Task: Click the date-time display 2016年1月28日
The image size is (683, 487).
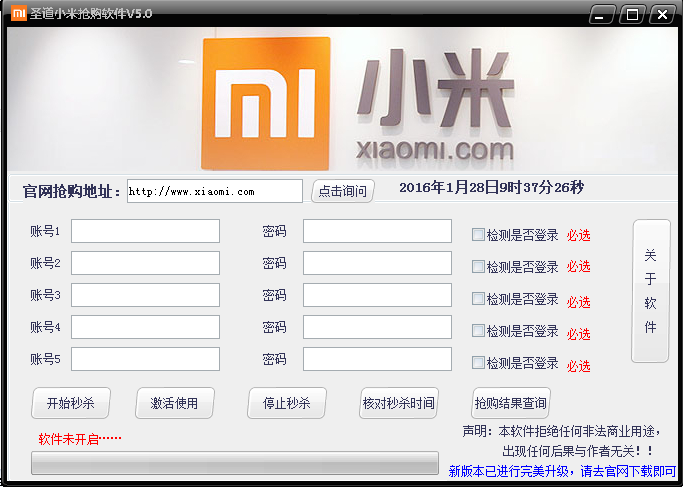Action: [x=491, y=188]
